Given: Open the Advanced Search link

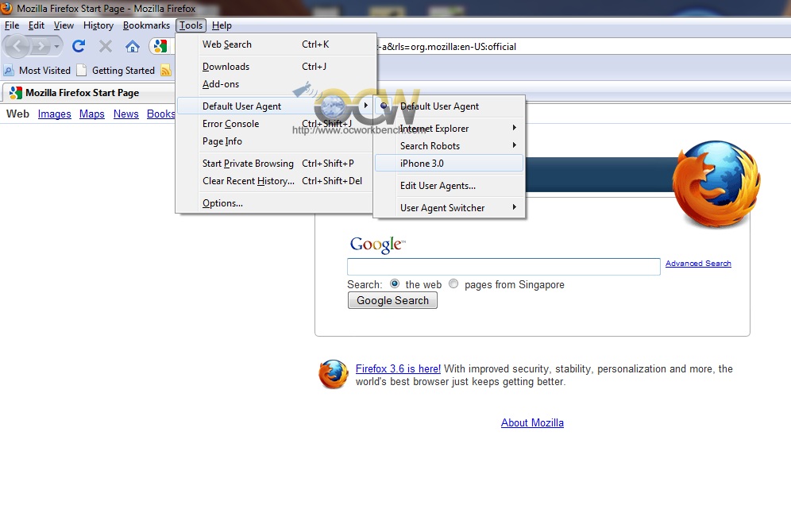Looking at the screenshot, I should tap(698, 264).
